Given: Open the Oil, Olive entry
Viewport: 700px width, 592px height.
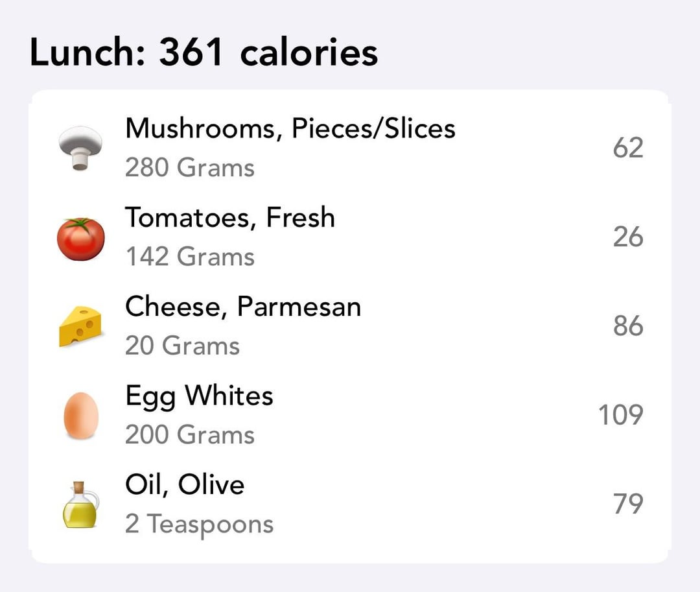Looking at the screenshot, I should click(350, 504).
